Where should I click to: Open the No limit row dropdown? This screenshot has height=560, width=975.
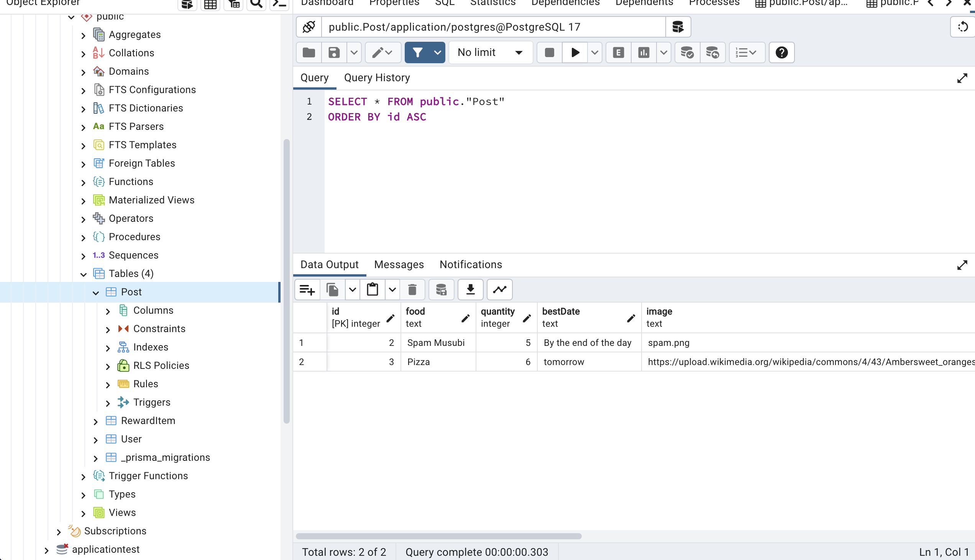tap(491, 52)
